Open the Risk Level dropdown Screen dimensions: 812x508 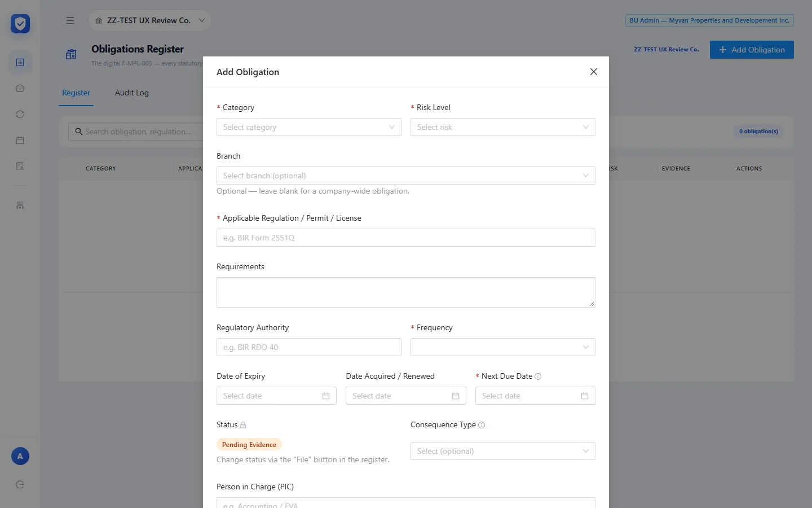point(503,127)
